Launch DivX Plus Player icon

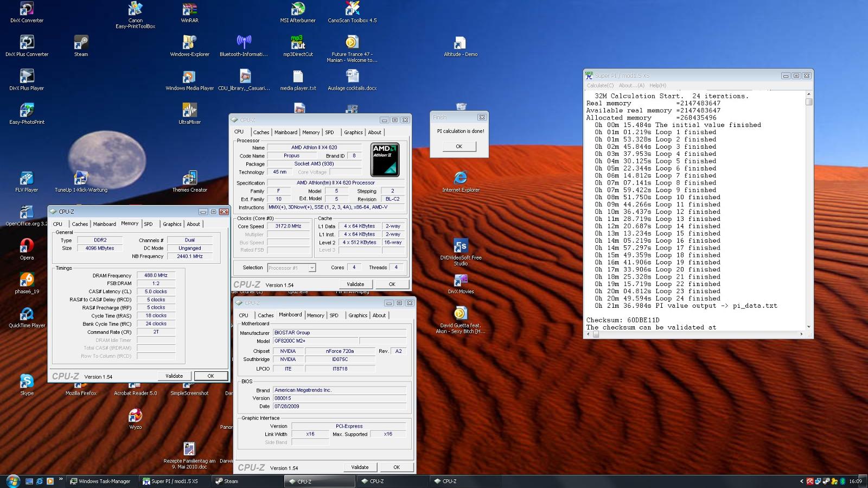27,79
